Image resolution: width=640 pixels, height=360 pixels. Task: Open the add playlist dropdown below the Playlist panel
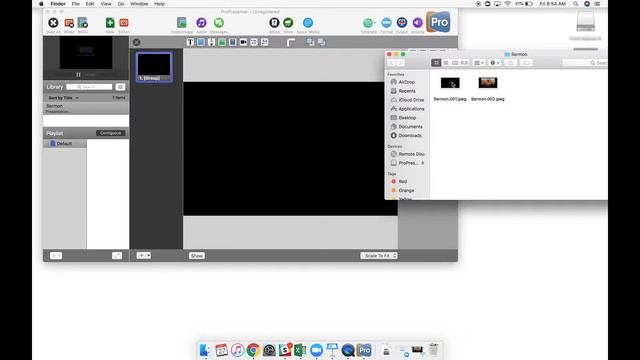coord(56,256)
